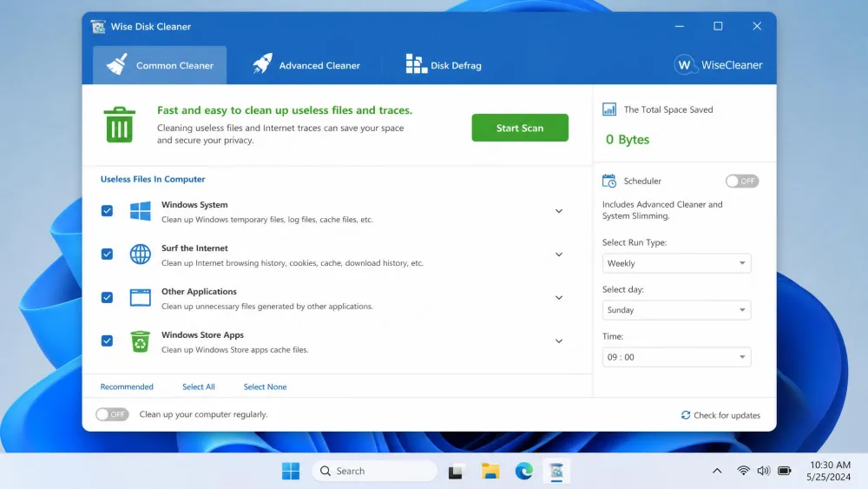Uncheck the Windows System checkbox
868x489 pixels.
coord(107,211)
